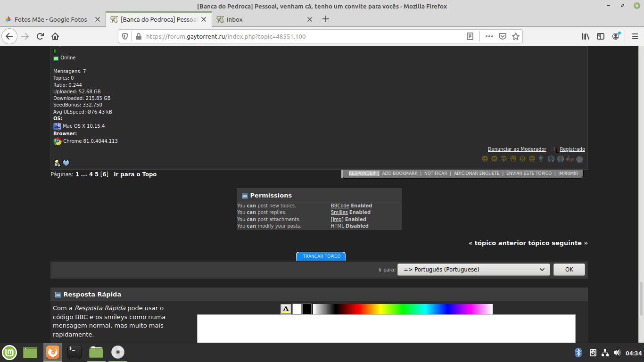
Task: Click the RESPONDER button
Action: (x=361, y=173)
